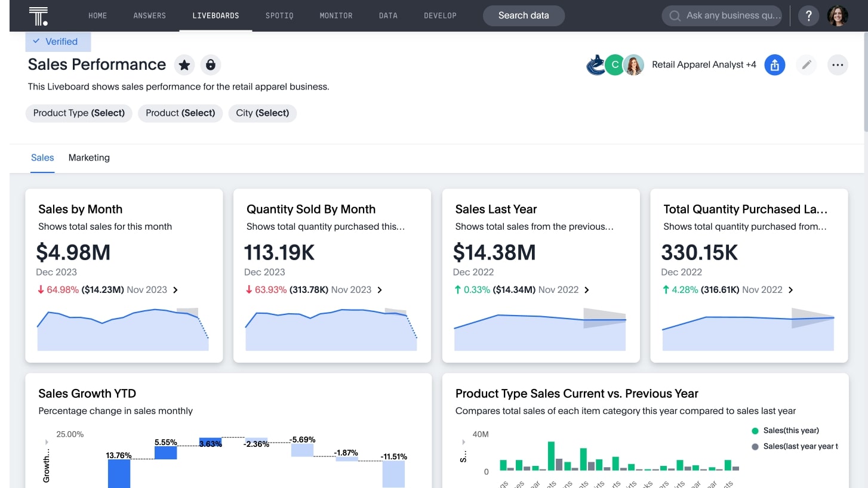This screenshot has width=868, height=488.
Task: Click the $14.38M sales value
Action: click(x=494, y=252)
